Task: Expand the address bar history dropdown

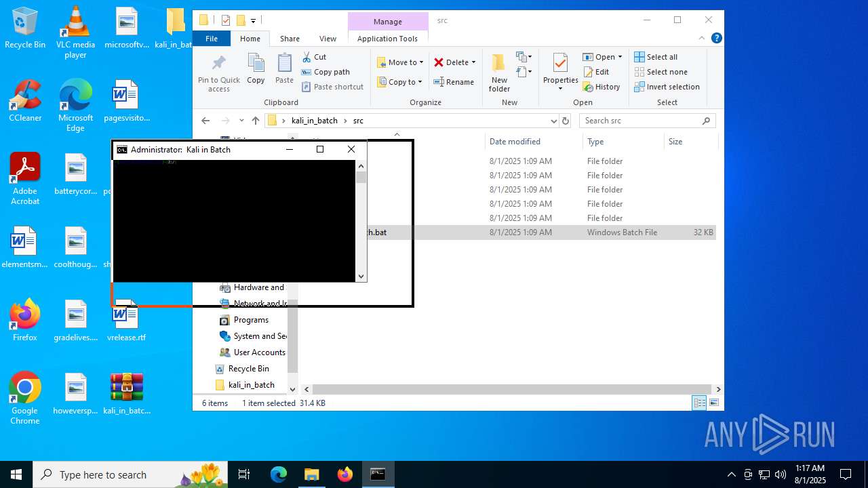Action: (554, 121)
